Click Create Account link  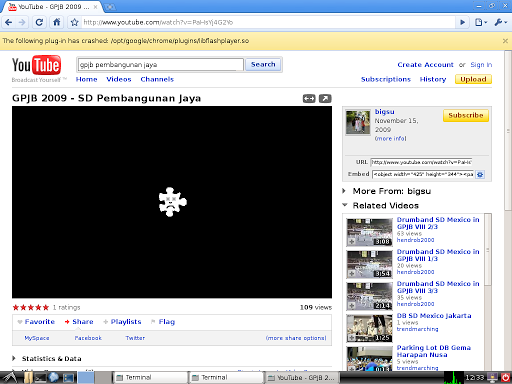[x=425, y=65]
